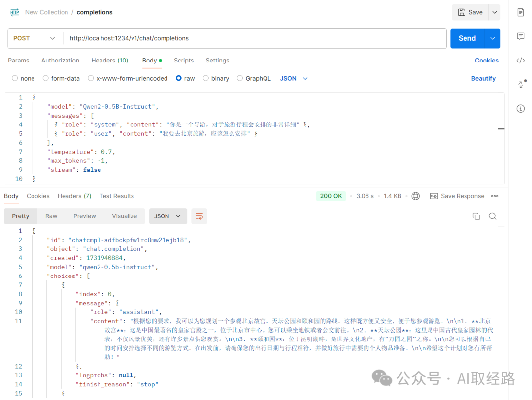Click the request URL input field
This screenshot has width=532, height=400.
pyautogui.click(x=255, y=38)
